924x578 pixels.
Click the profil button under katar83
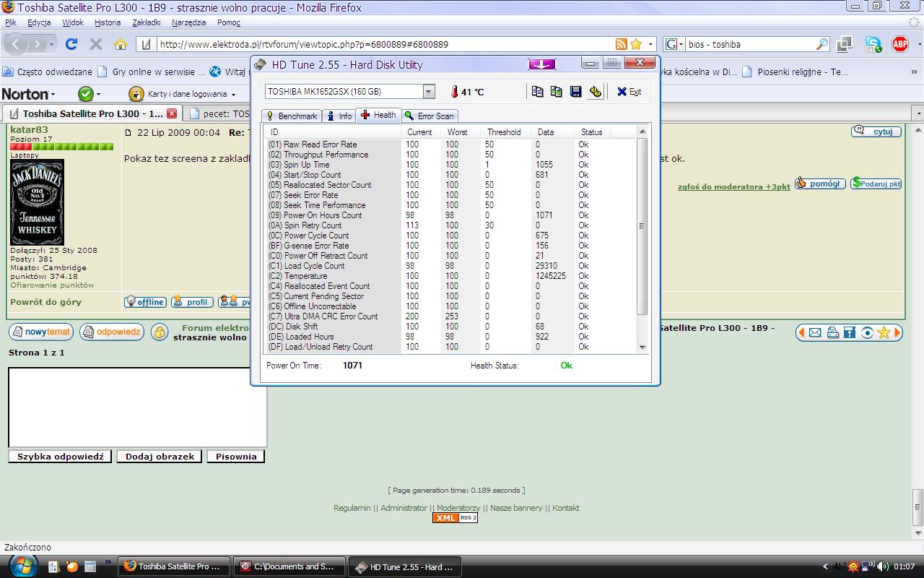tap(192, 302)
